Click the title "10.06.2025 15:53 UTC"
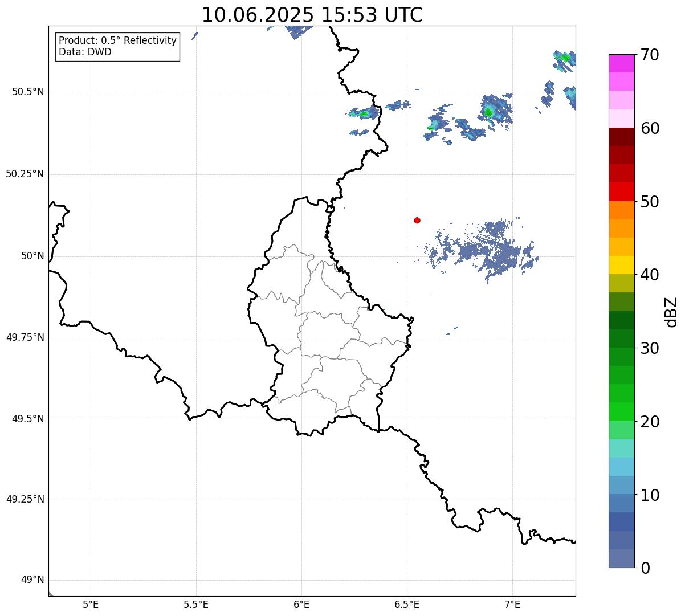Image resolution: width=685 pixels, height=616 pixels. 312,15
